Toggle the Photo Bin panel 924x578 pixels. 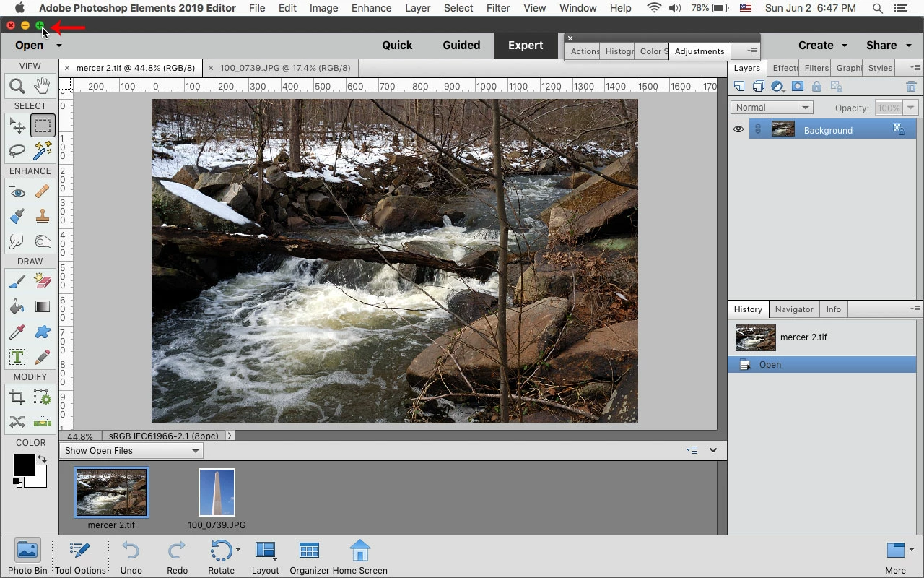click(27, 556)
